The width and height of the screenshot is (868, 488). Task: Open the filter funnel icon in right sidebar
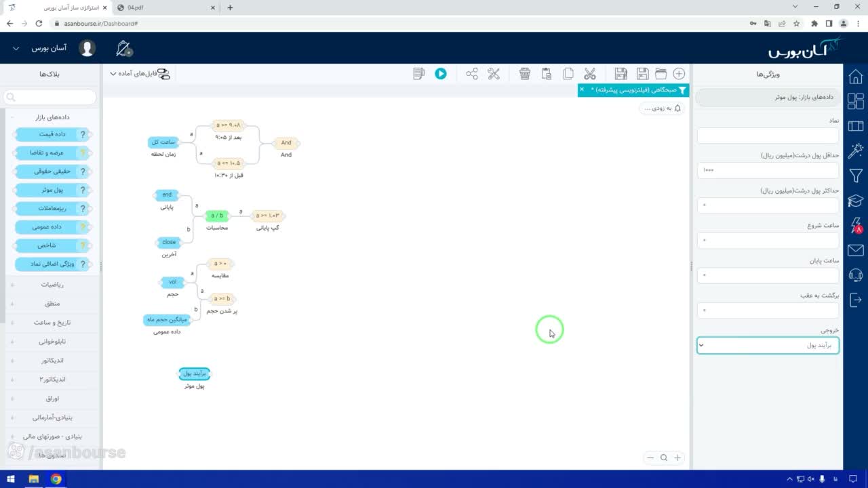[856, 176]
